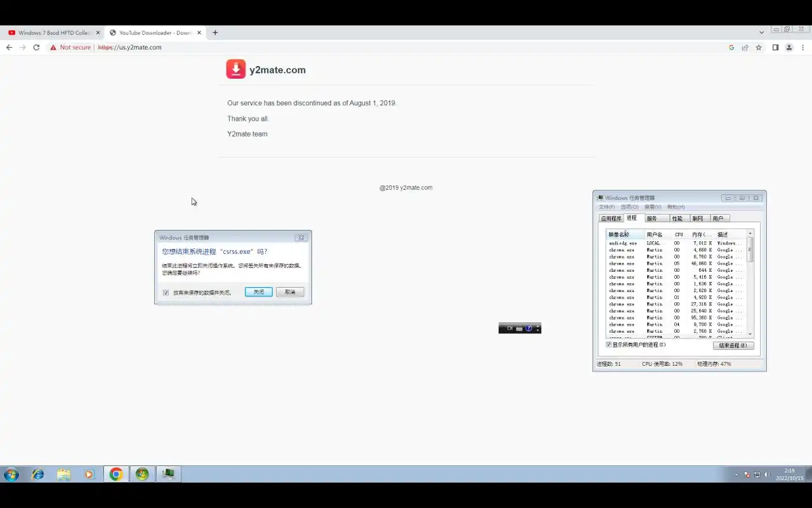Click the green globe taskbar icon
The width and height of the screenshot is (812, 508).
tap(142, 474)
